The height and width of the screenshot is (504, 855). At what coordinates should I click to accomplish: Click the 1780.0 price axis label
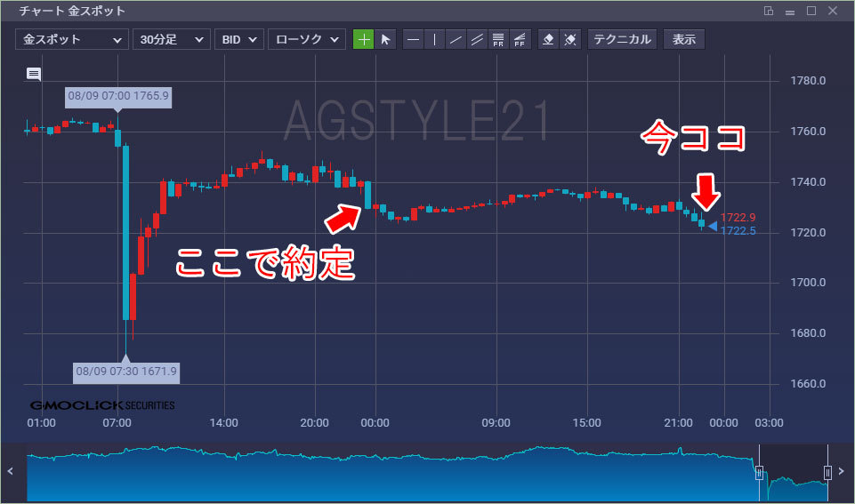pyautogui.click(x=808, y=81)
